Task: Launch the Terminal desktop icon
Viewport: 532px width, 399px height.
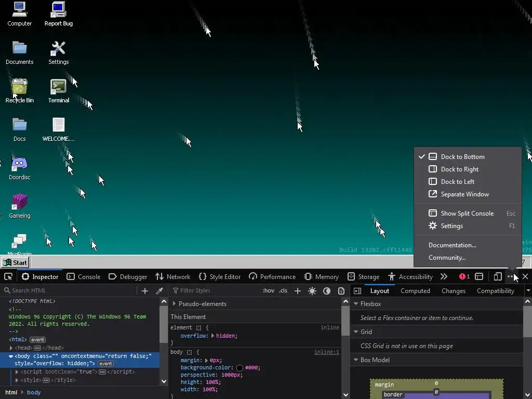Action: click(x=58, y=91)
